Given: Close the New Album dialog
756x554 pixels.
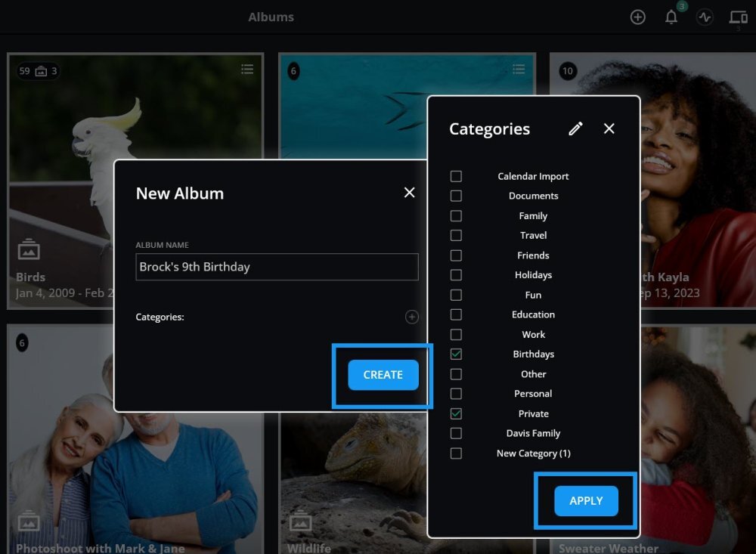Looking at the screenshot, I should pos(409,193).
